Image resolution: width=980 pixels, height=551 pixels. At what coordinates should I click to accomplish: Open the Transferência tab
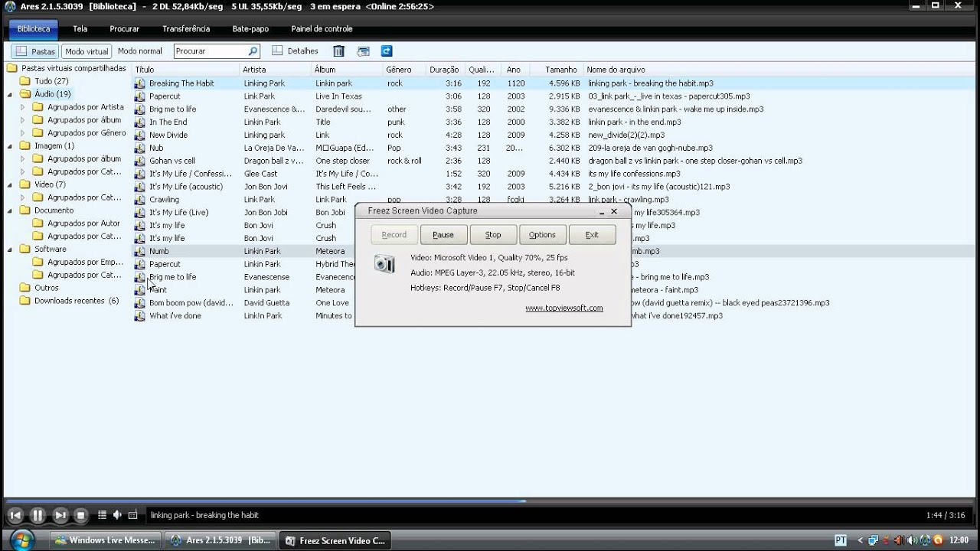(x=186, y=29)
